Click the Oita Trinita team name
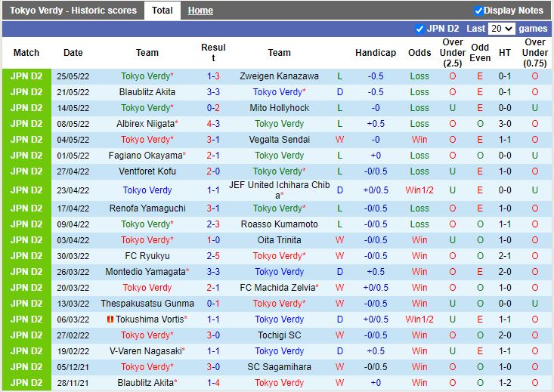This screenshot has height=392, width=554. 279,240
